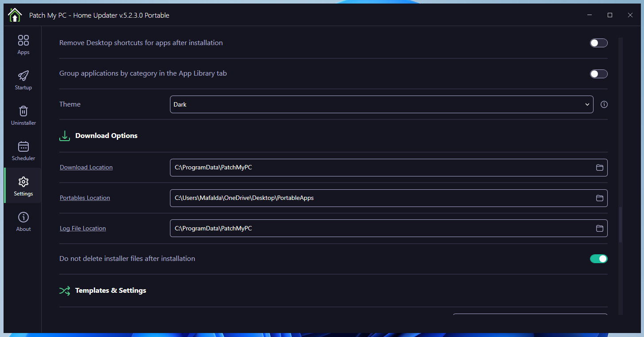Viewport: 644px width, 337px height.
Task: Click the Log File Location path field
Action: point(389,229)
